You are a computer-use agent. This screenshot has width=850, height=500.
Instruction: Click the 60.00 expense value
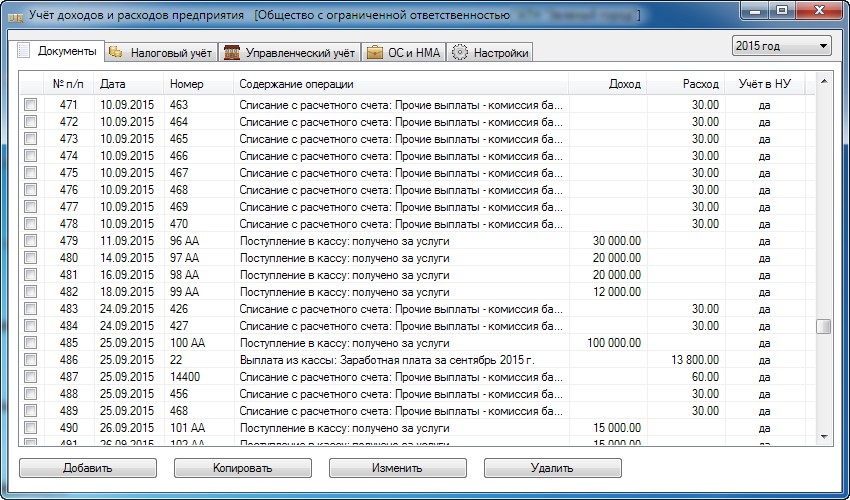pyautogui.click(x=705, y=377)
